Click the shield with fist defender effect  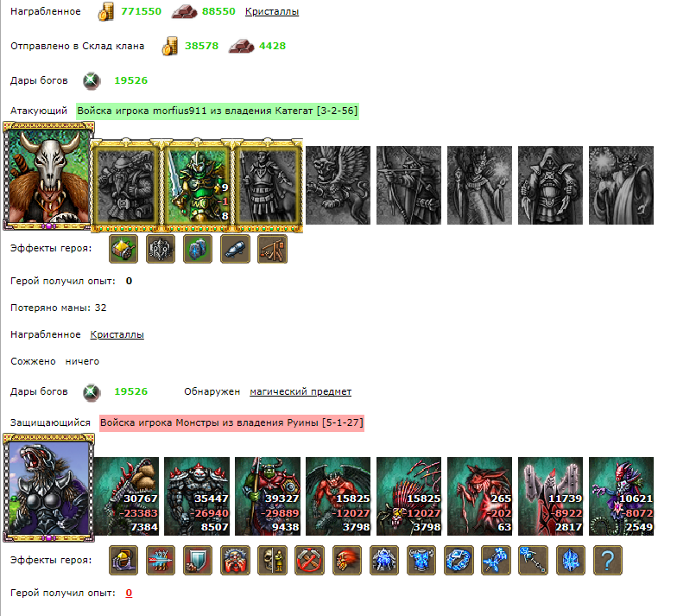(198, 561)
